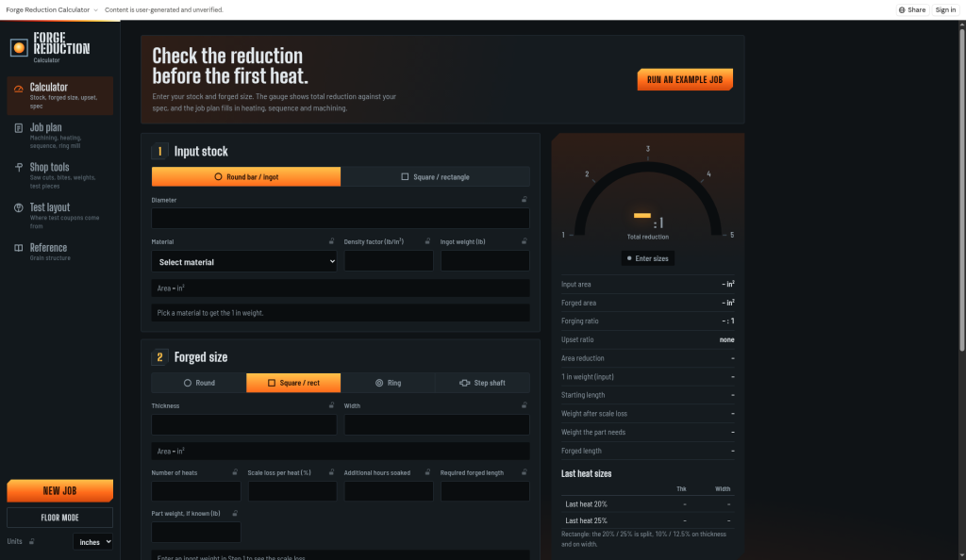Focus the Ingot weight input

click(x=485, y=260)
